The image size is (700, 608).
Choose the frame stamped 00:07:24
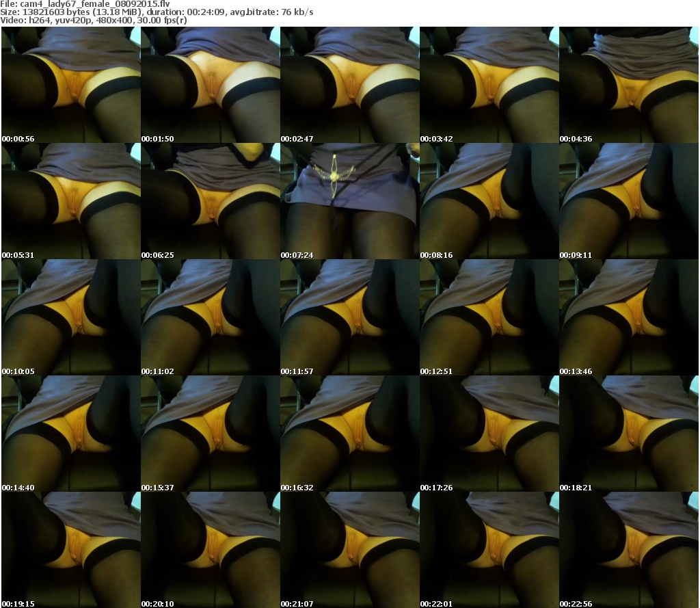pyautogui.click(x=350, y=201)
